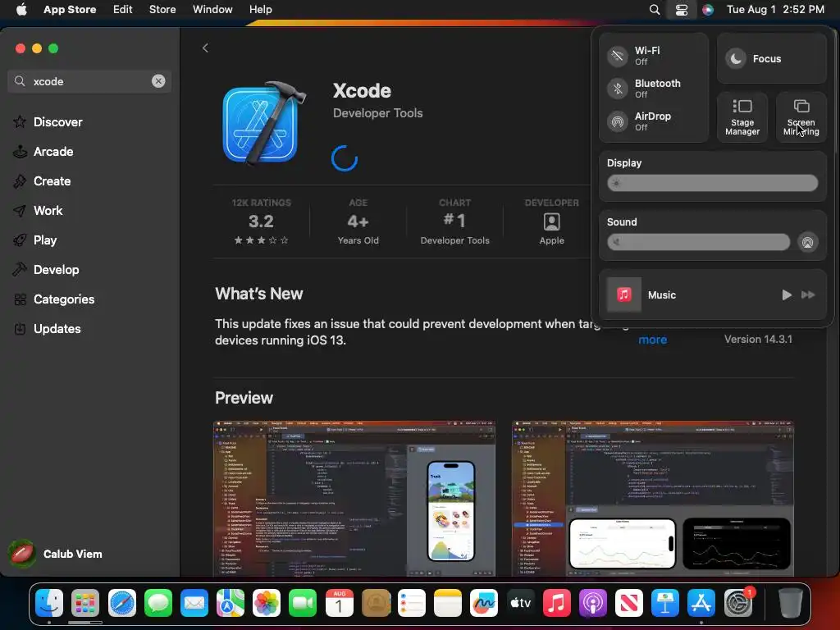Open the App Store menu
The width and height of the screenshot is (840, 630).
click(70, 10)
